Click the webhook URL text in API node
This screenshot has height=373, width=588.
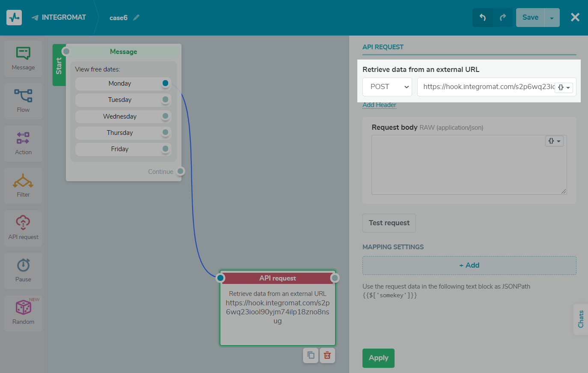pyautogui.click(x=278, y=312)
